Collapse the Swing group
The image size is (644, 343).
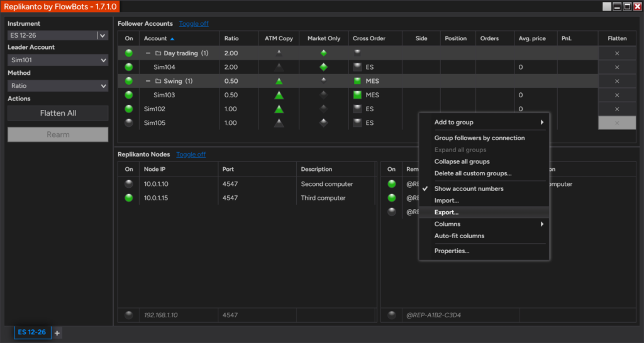pos(148,81)
